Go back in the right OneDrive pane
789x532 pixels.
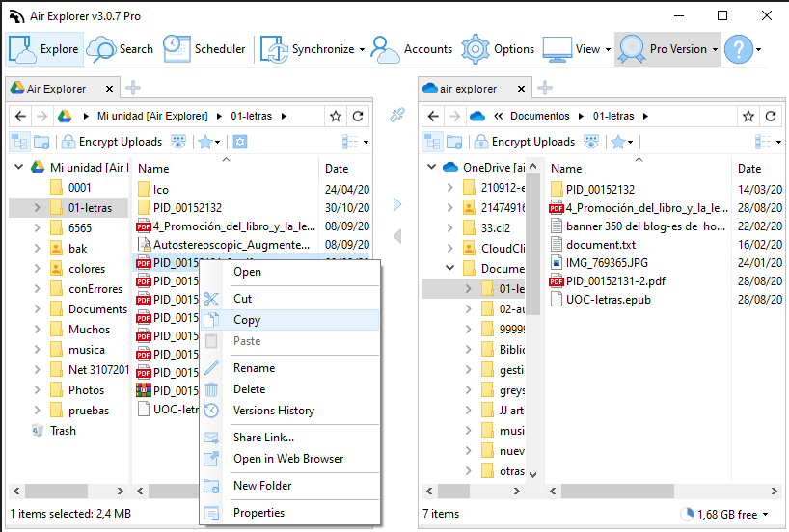[x=433, y=117]
